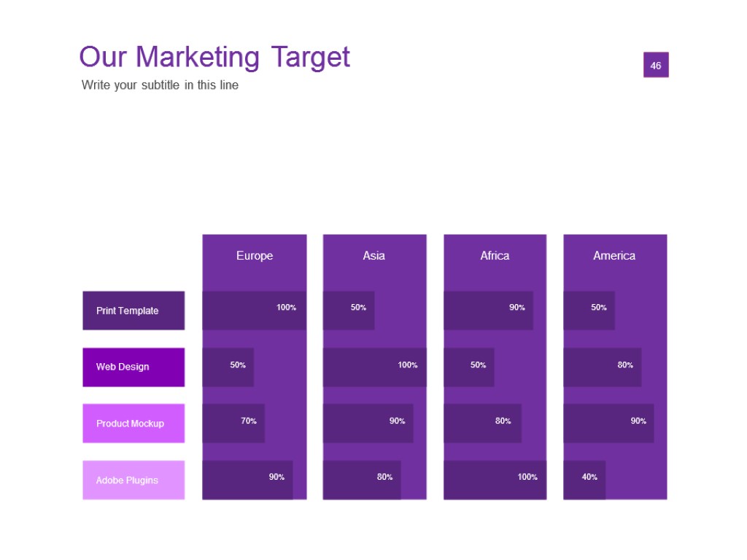Select the Asia column header
The image size is (747, 560).
point(374,256)
